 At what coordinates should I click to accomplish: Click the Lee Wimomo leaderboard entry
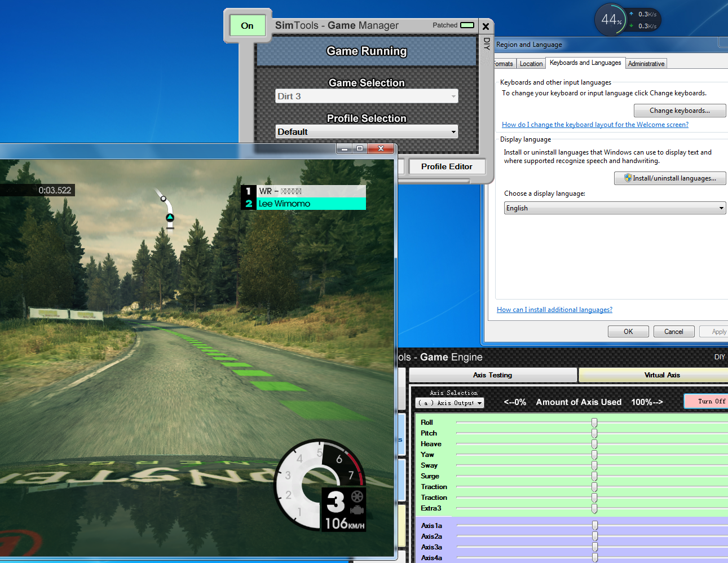(303, 204)
